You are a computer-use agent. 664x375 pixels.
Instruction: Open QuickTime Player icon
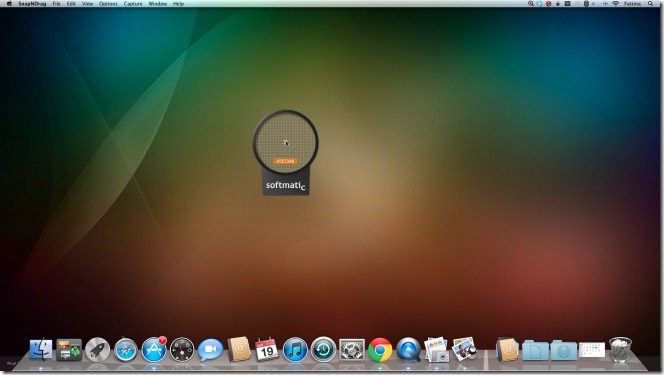[409, 350]
